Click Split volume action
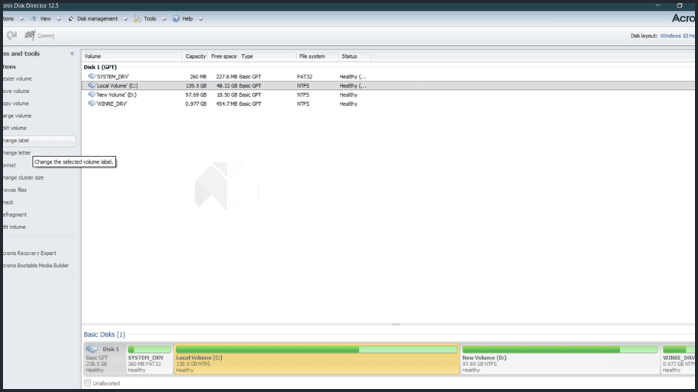The image size is (698, 392). 15,128
